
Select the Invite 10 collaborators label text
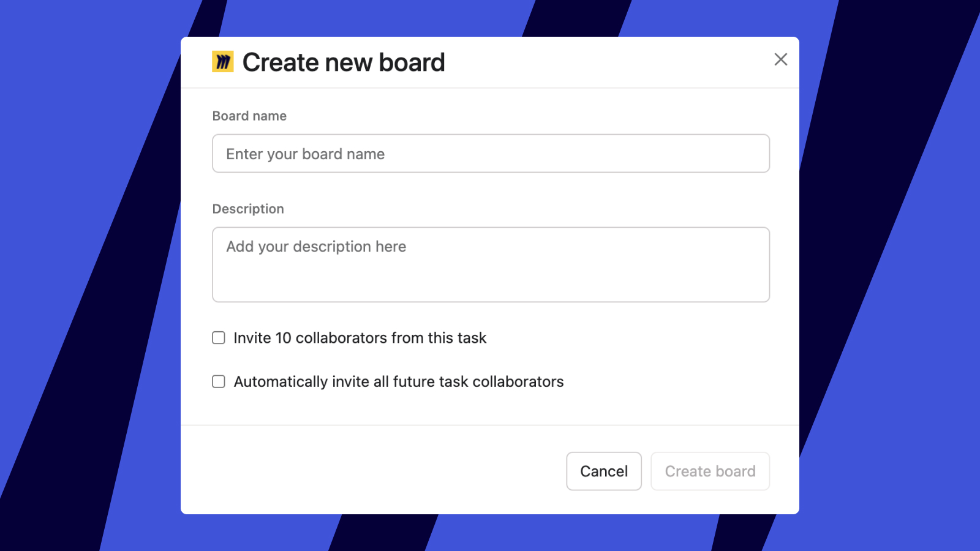(x=359, y=337)
